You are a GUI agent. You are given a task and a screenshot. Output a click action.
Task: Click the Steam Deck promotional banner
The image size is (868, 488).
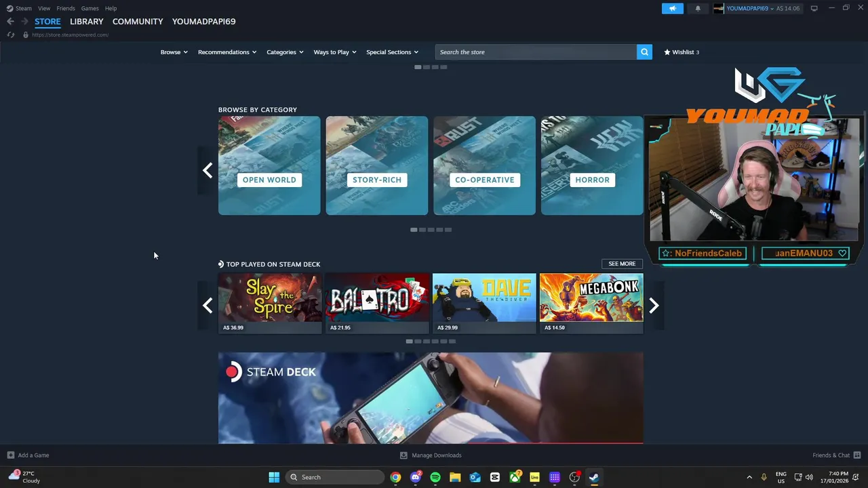coord(431,398)
